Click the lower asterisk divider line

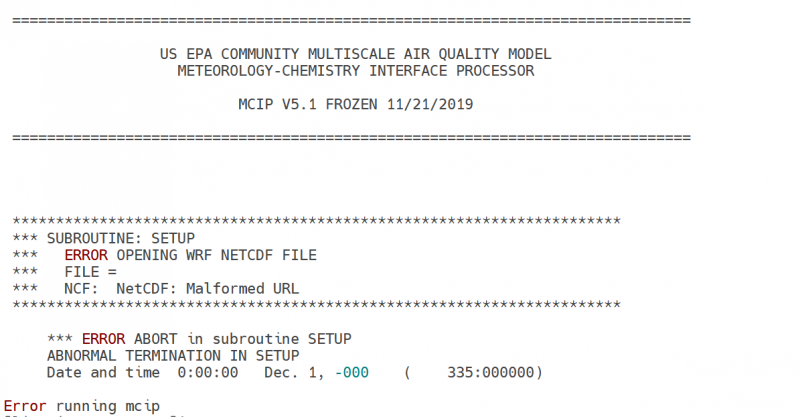click(316, 304)
